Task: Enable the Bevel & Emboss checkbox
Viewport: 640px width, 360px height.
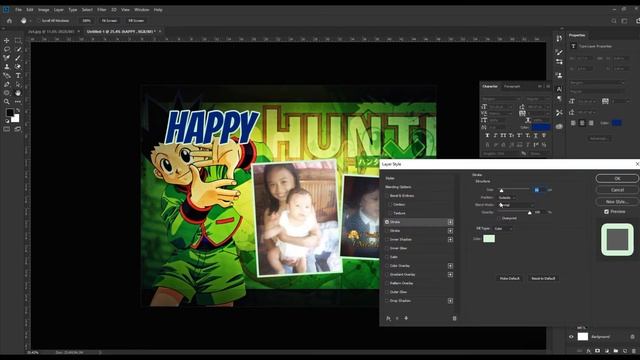Action: click(387, 196)
